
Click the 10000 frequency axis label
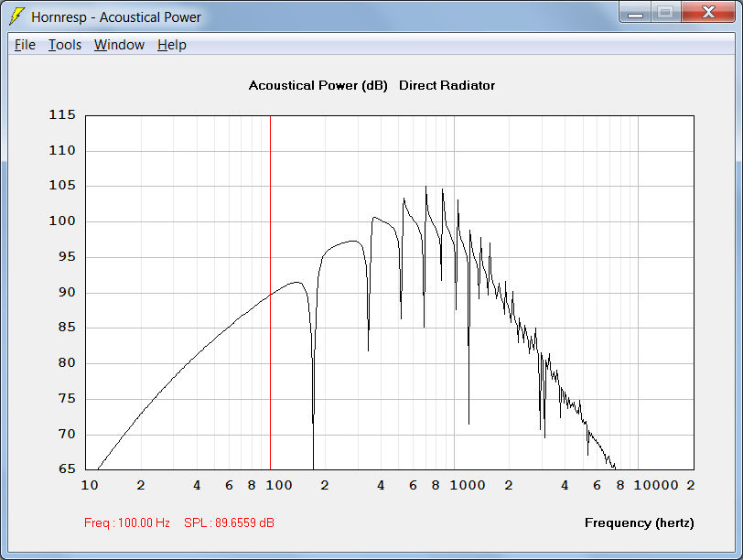(656, 485)
